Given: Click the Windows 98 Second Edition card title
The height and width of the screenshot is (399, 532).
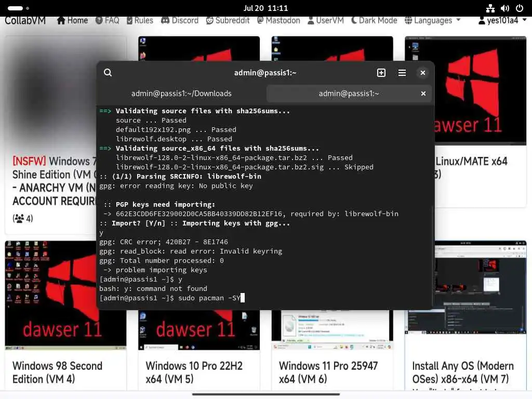Looking at the screenshot, I should (x=57, y=372).
